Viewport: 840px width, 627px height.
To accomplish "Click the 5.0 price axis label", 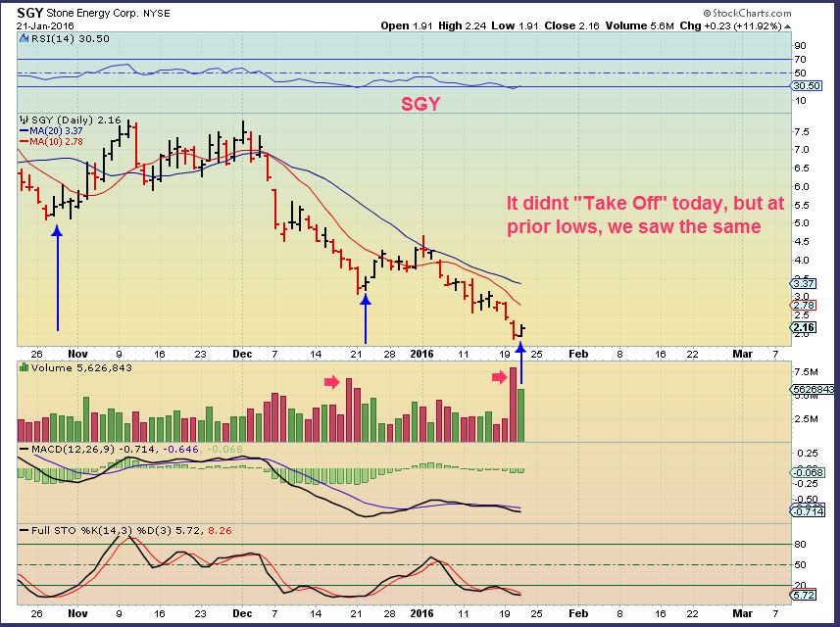I will [802, 222].
